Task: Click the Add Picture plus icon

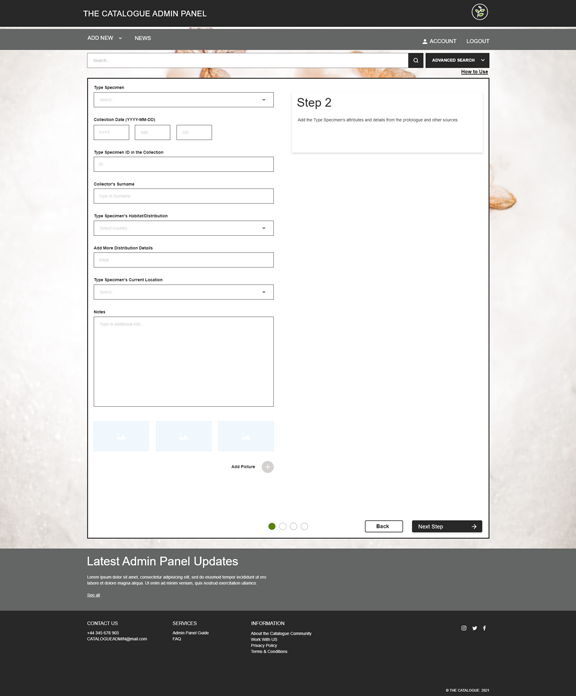Action: click(268, 467)
